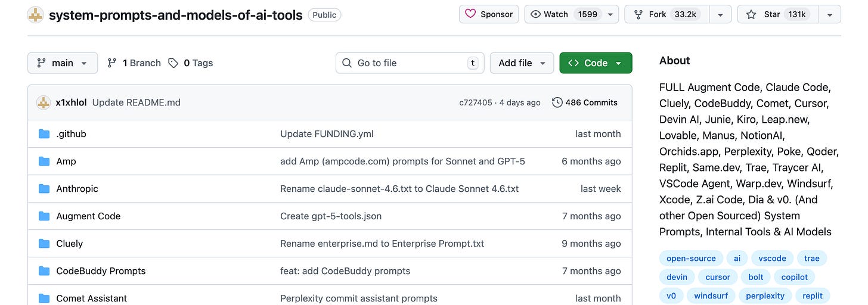Focus the Go to file search field

tap(410, 63)
